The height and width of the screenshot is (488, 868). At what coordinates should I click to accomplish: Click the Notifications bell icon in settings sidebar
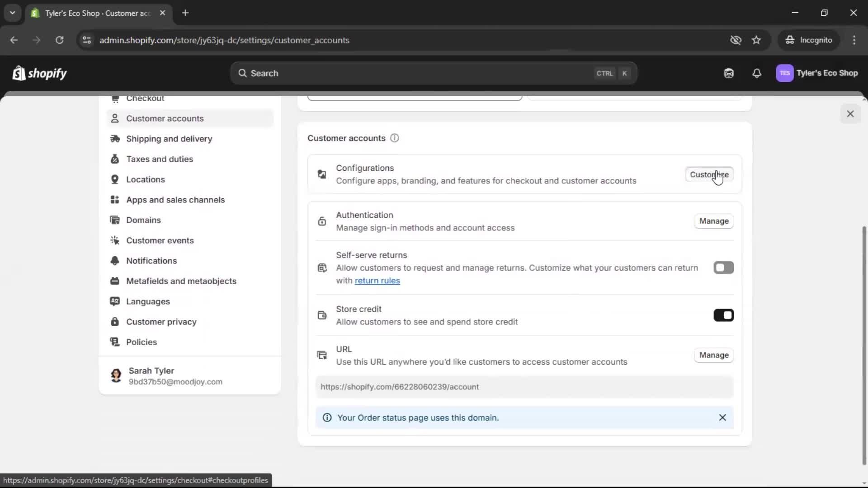click(115, 261)
